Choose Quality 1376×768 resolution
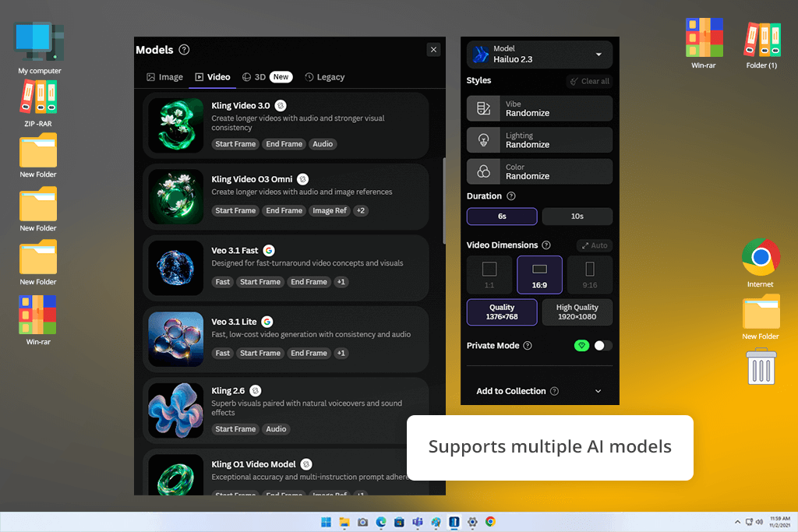Screen dimensions: 798x532 pyautogui.click(x=502, y=312)
